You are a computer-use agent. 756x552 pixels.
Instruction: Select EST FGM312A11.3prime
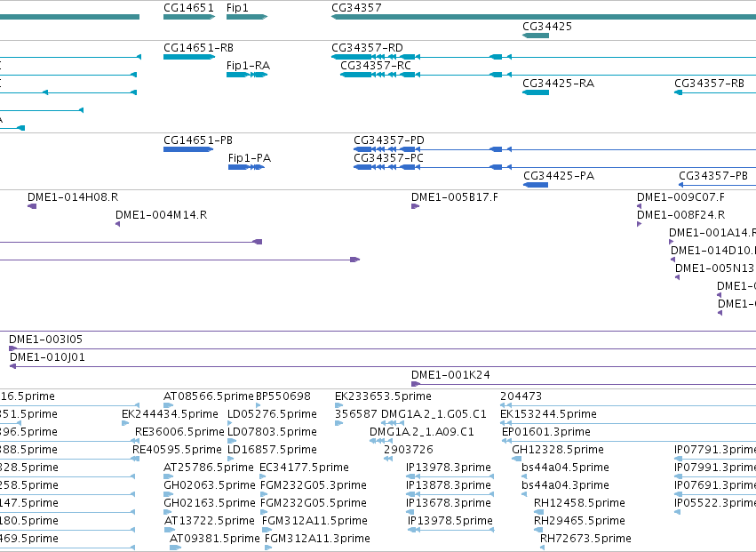317,540
